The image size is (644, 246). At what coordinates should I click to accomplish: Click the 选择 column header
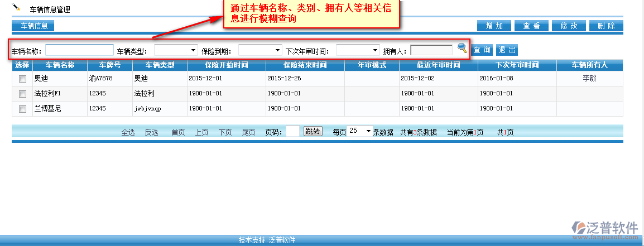[x=22, y=65]
